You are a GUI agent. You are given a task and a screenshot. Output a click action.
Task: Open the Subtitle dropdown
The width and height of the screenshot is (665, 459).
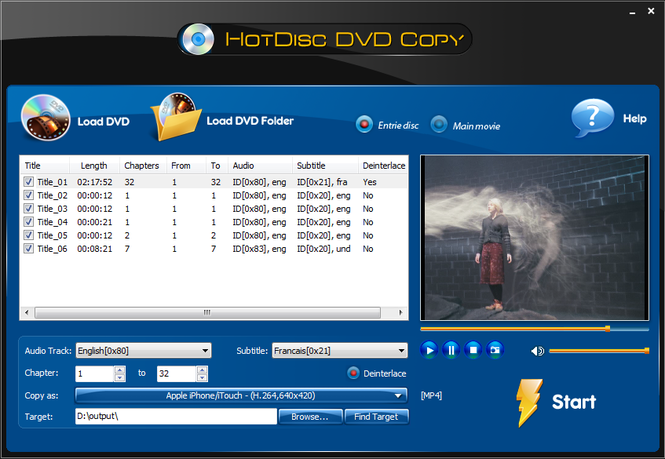[340, 351]
